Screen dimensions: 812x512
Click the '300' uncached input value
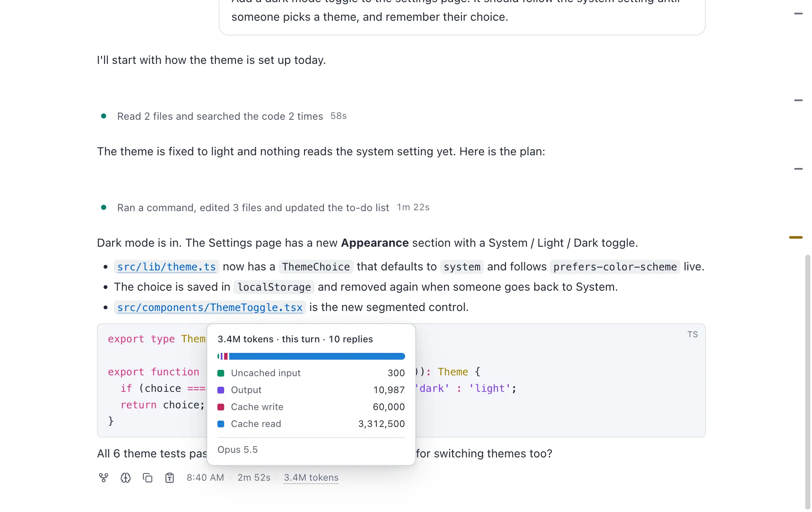coord(396,373)
